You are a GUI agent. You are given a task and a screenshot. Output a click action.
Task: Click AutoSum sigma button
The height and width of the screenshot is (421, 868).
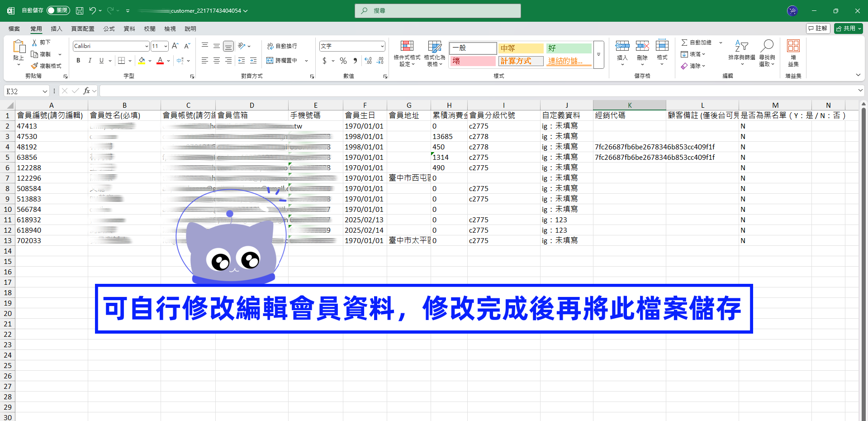pyautogui.click(x=696, y=42)
